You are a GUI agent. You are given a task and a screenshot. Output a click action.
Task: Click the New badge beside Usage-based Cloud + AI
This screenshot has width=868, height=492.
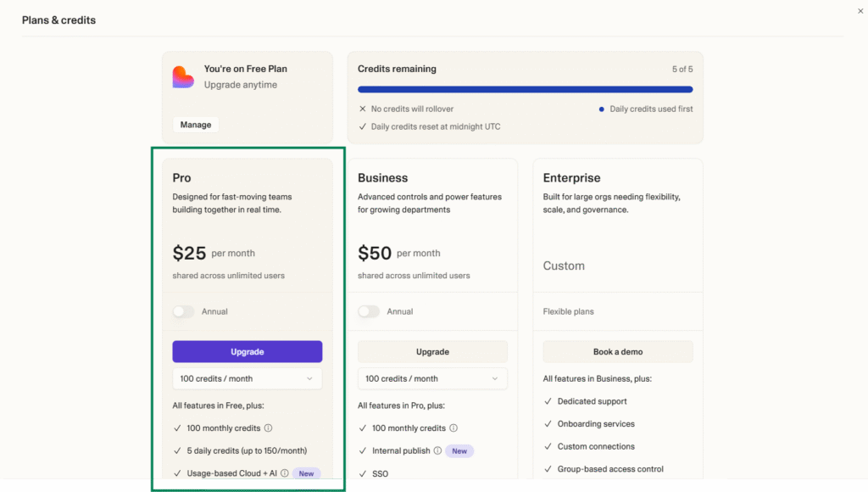coord(306,473)
